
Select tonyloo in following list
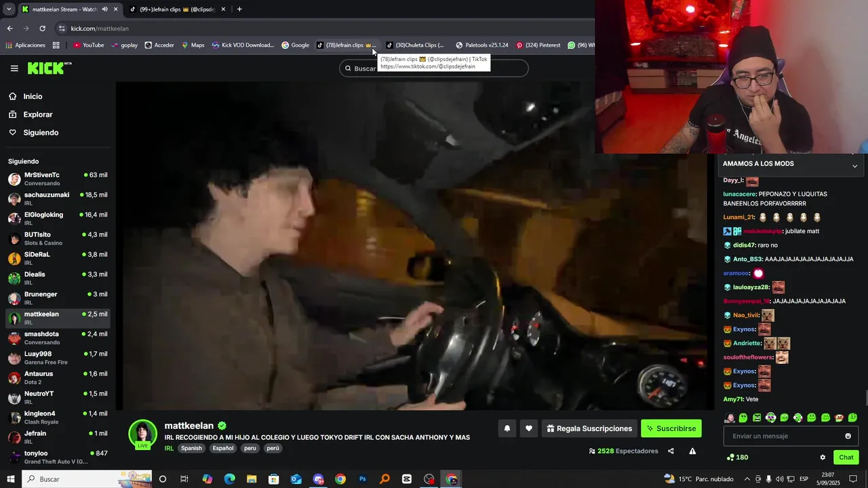58,457
